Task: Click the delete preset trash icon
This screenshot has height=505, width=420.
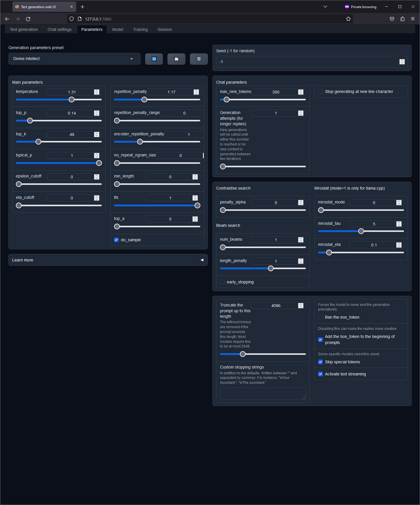Action: 199,59
